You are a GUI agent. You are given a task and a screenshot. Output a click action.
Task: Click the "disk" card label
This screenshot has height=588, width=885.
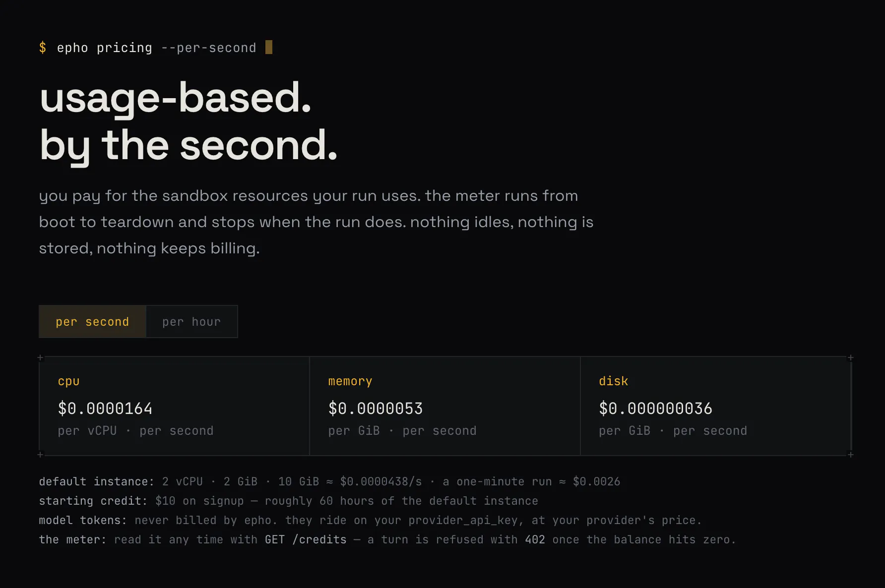coord(614,381)
